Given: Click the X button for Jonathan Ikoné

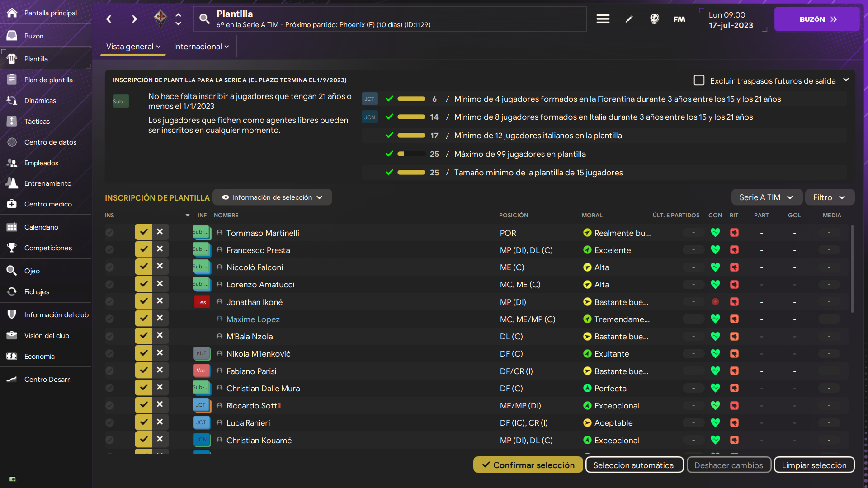Looking at the screenshot, I should click(x=160, y=301).
